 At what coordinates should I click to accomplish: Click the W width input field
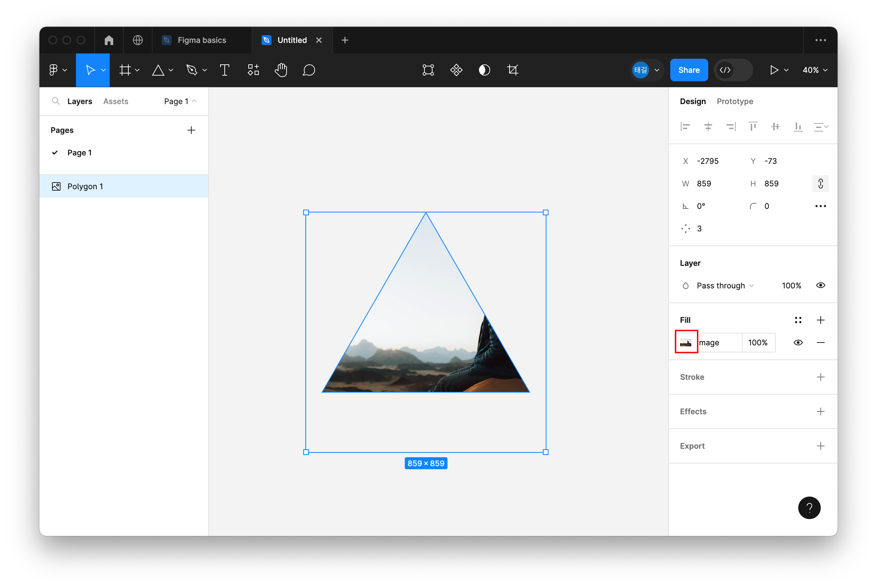tap(714, 184)
